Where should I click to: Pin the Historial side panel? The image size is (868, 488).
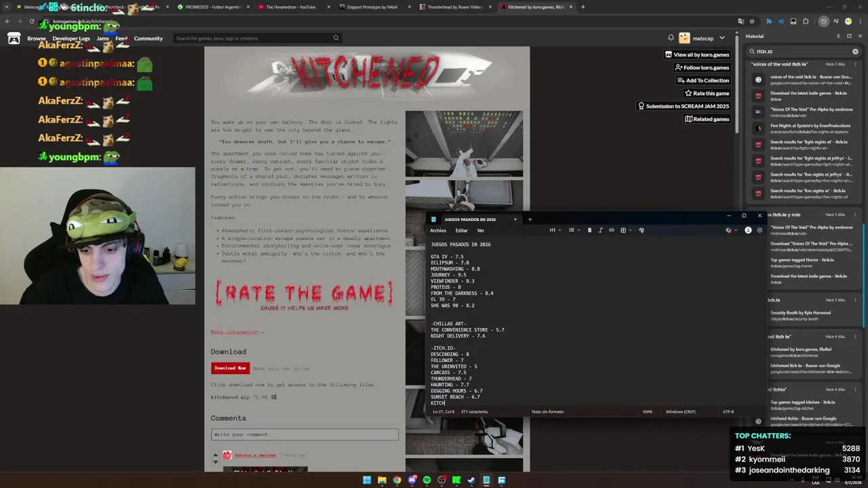pyautogui.click(x=838, y=36)
